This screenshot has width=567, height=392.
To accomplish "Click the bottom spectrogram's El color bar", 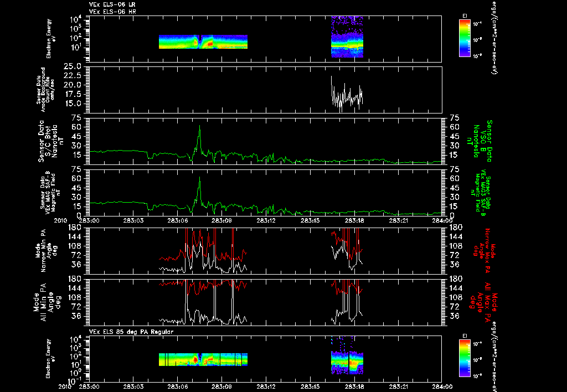I will [x=465, y=358].
